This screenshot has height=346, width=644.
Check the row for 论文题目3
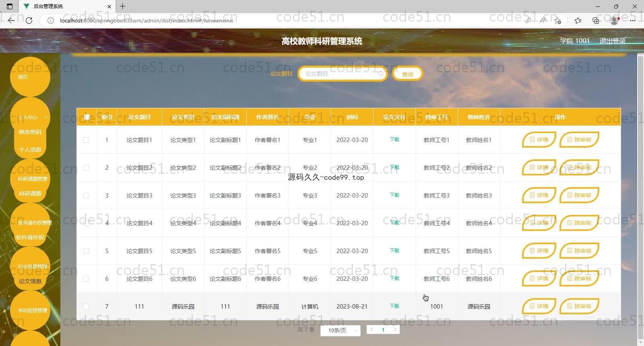(x=86, y=196)
